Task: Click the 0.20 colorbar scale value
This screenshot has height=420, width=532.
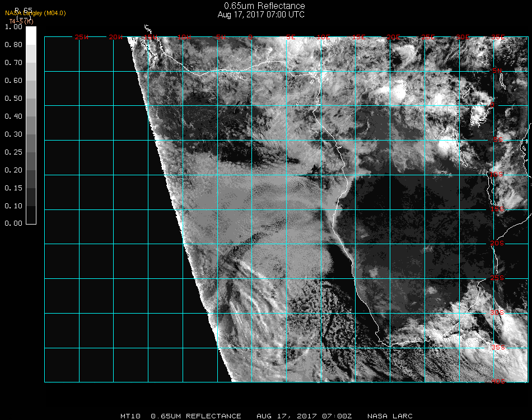Action: pos(13,170)
